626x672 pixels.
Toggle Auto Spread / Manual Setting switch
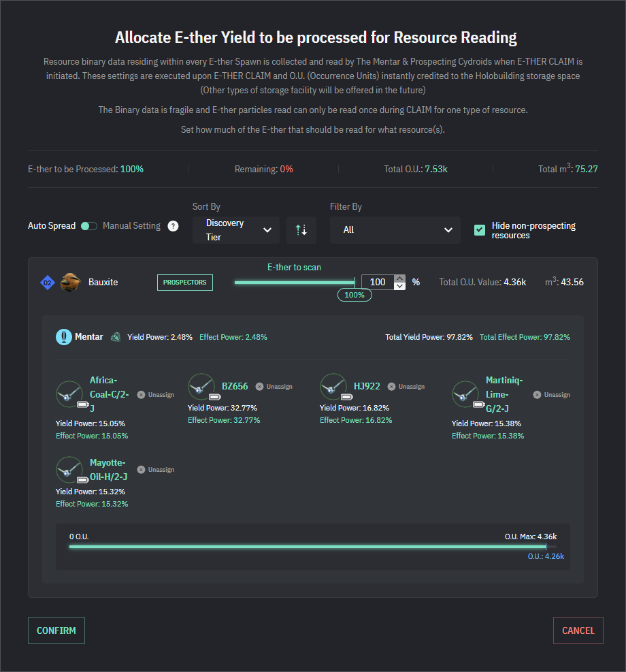88,226
